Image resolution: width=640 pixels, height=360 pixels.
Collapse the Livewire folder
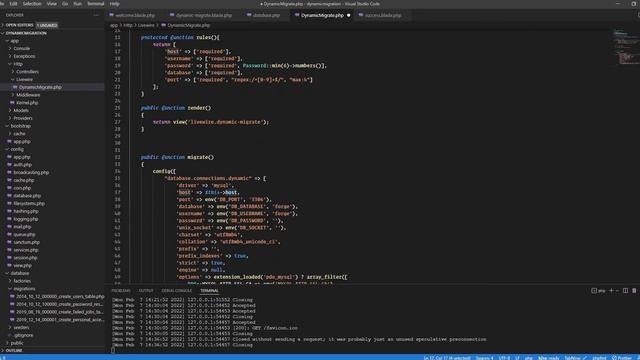tap(24, 80)
